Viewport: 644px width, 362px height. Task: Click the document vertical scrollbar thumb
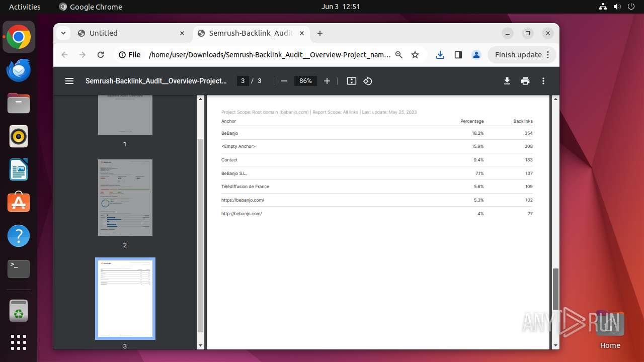click(x=556, y=289)
